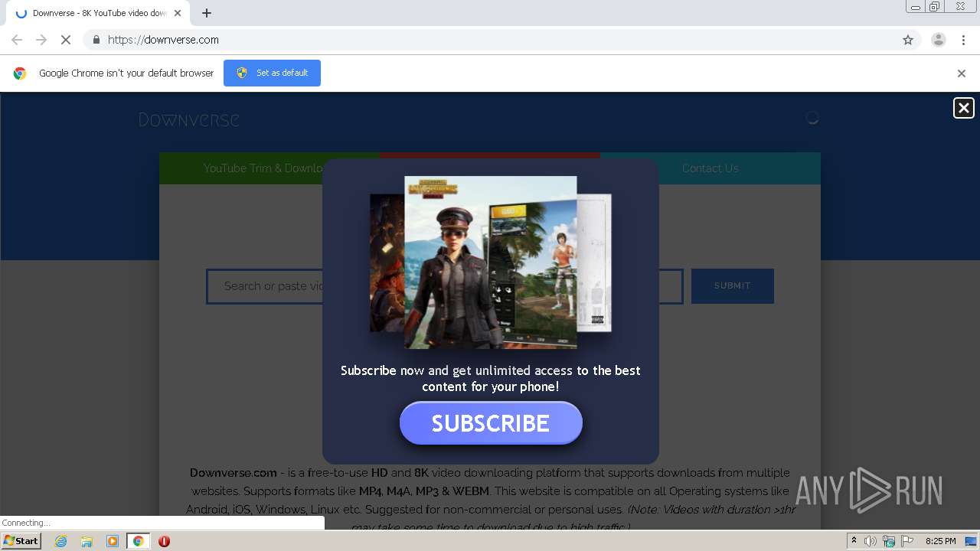This screenshot has width=980, height=551.
Task: Show hidden system tray icons
Action: point(854,541)
